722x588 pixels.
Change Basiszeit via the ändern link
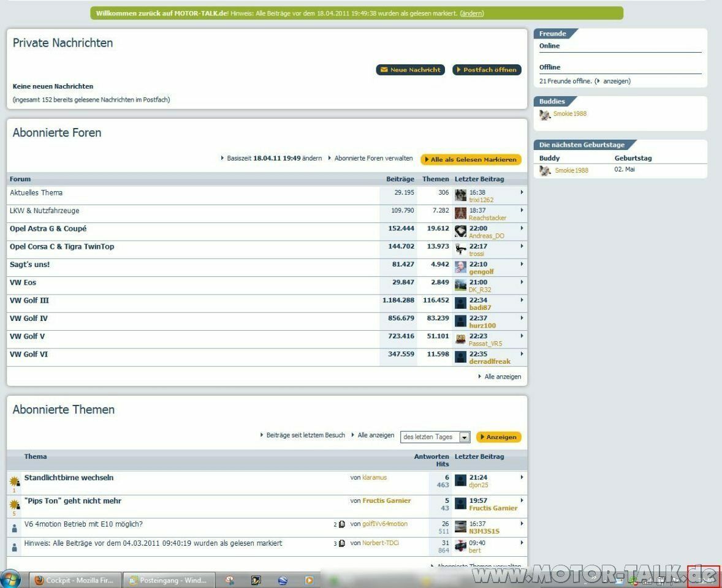pyautogui.click(x=312, y=158)
